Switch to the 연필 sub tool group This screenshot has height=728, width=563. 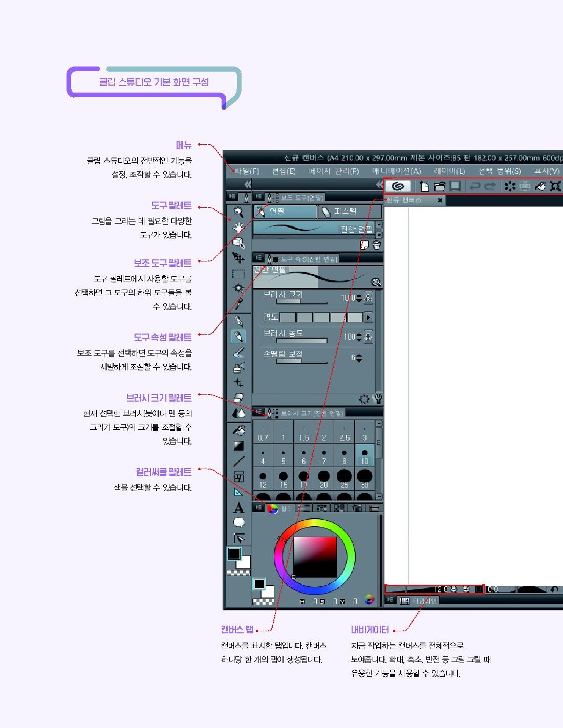coord(286,211)
